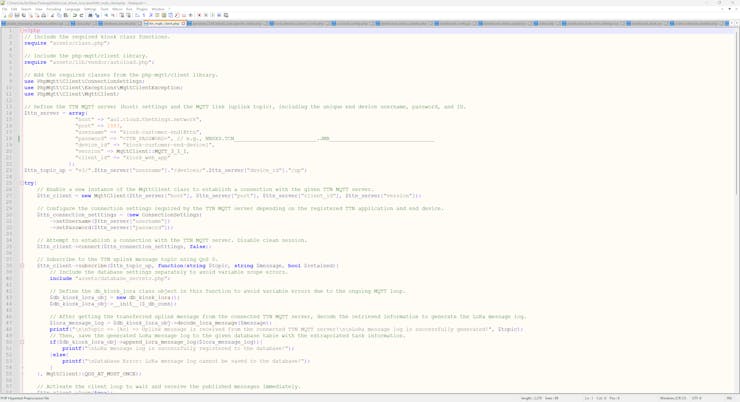The image size is (740, 402).
Task: Collapse the try block fold marker
Action: click(x=22, y=183)
